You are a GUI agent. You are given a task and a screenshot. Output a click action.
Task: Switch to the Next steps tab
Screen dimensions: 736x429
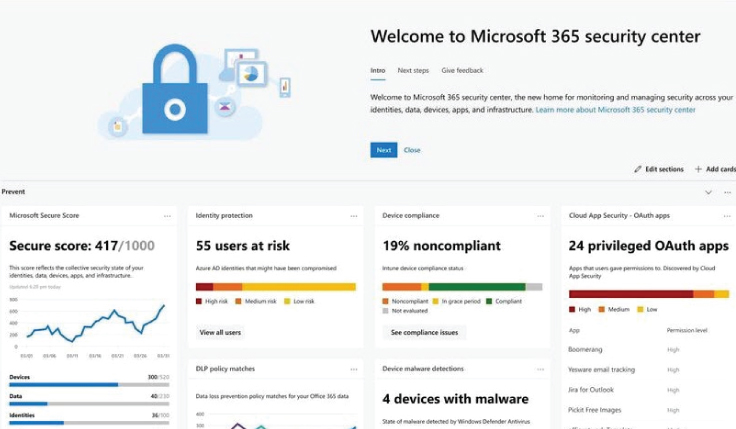pos(413,70)
